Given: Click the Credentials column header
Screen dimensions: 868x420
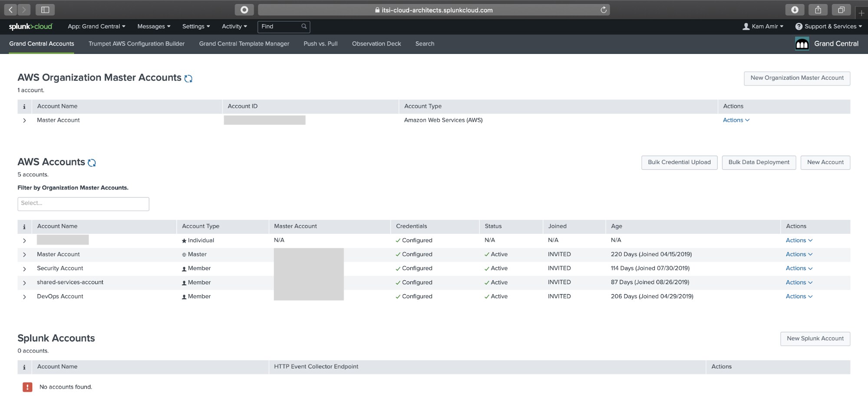Looking at the screenshot, I should point(411,226).
